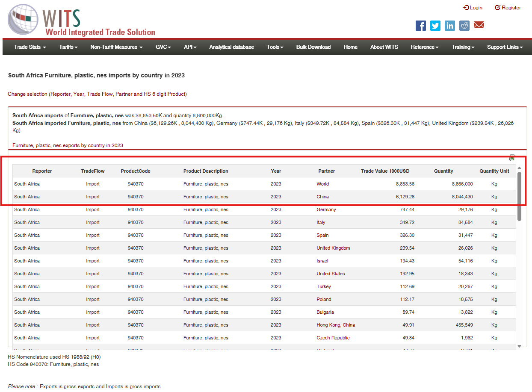Click the table's vertical scrollbar thumb
Image resolution: width=532 pixels, height=392 pixels.
click(x=519, y=197)
